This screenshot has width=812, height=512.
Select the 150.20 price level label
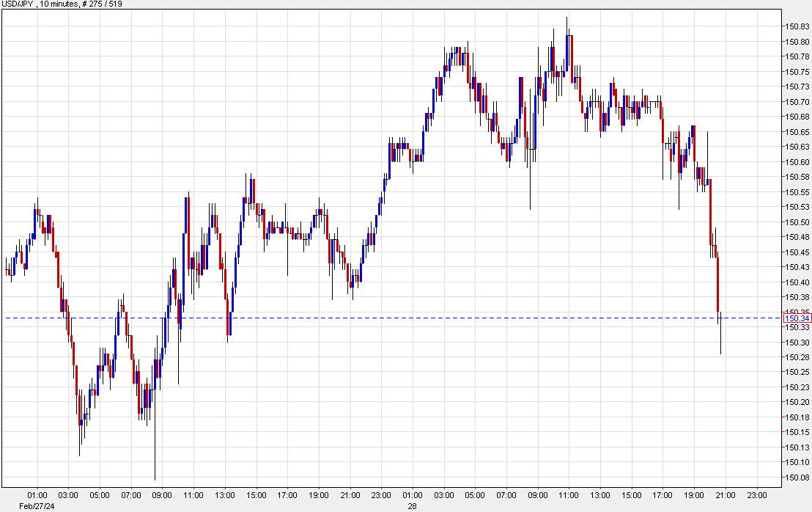[x=797, y=402]
